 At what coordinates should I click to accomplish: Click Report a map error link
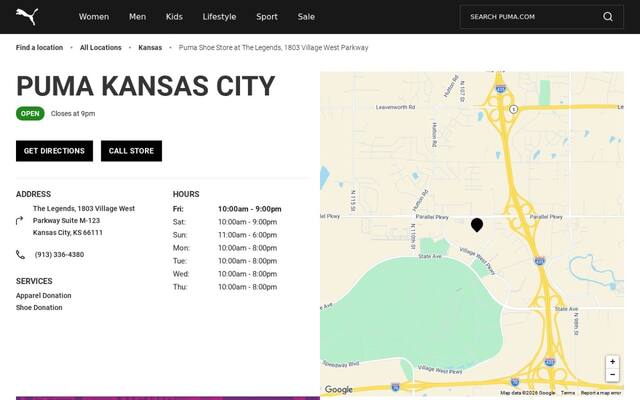click(x=601, y=393)
